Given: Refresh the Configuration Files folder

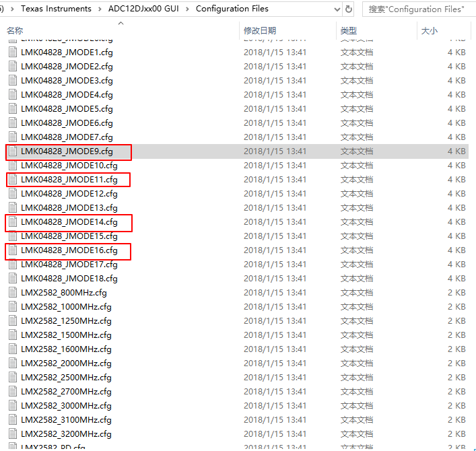Looking at the screenshot, I should click(349, 9).
